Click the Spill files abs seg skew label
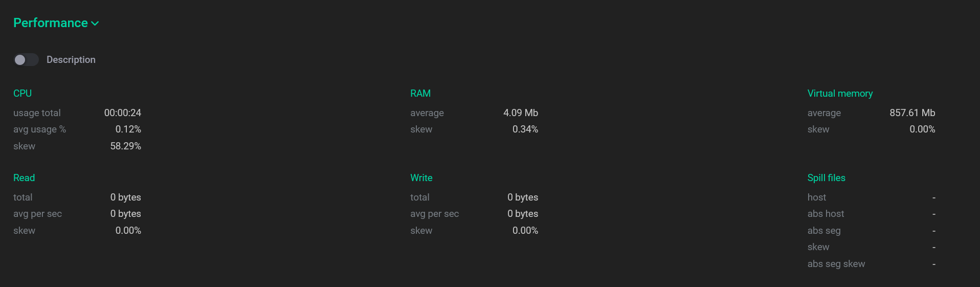The height and width of the screenshot is (287, 980). click(x=836, y=264)
